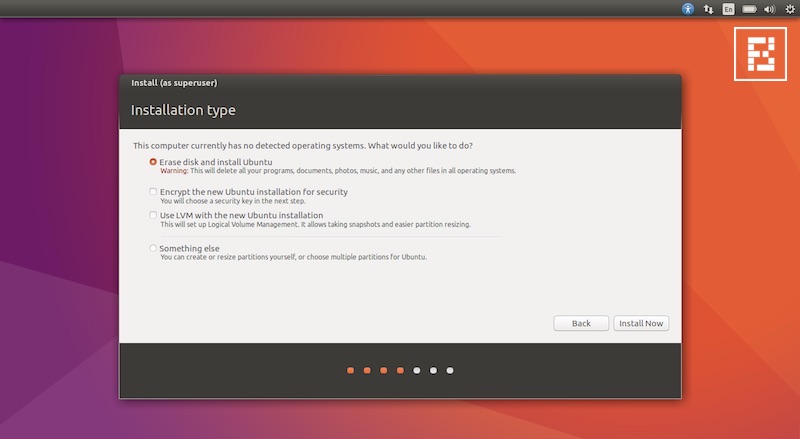Tick the Use LVM checkbox
The width and height of the screenshot is (800, 439).
point(153,215)
